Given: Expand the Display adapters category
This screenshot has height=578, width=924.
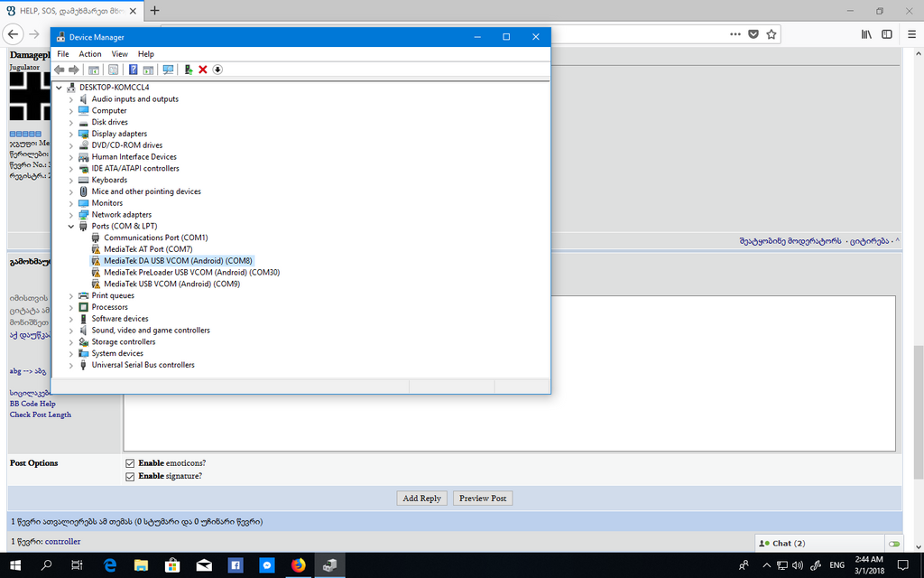Looking at the screenshot, I should click(x=71, y=134).
